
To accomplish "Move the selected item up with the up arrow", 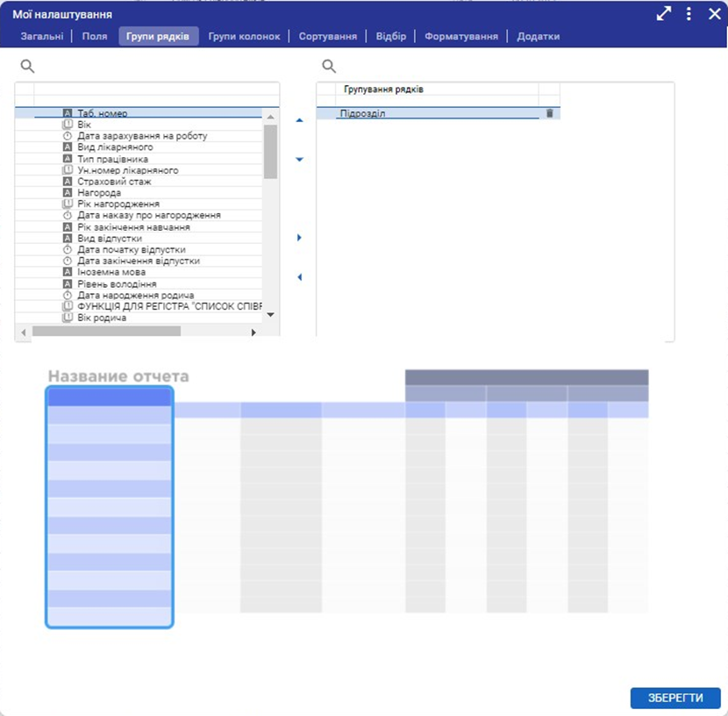I will pos(299,120).
